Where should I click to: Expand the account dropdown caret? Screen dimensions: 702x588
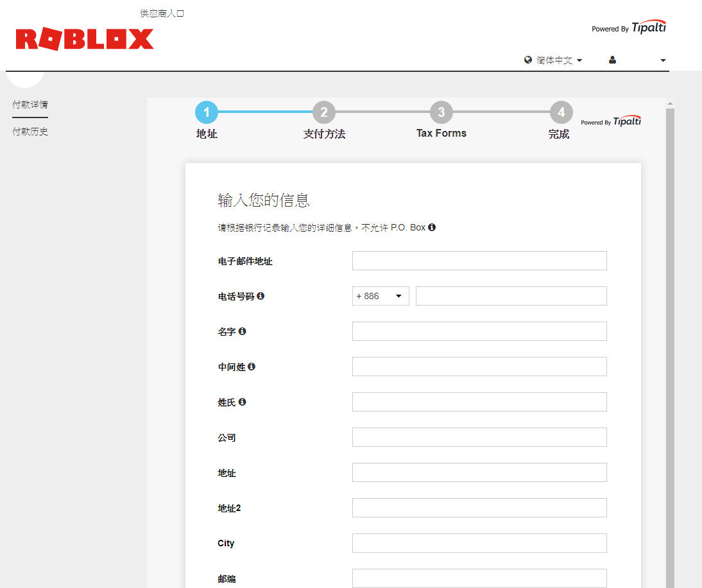(x=663, y=60)
